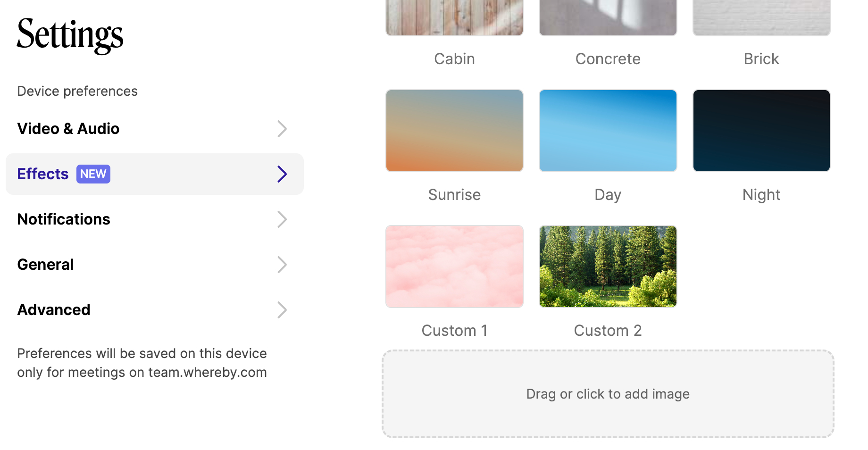Viewport: 868px width, 450px height.
Task: Choose the dark Night background
Action: pos(761,131)
